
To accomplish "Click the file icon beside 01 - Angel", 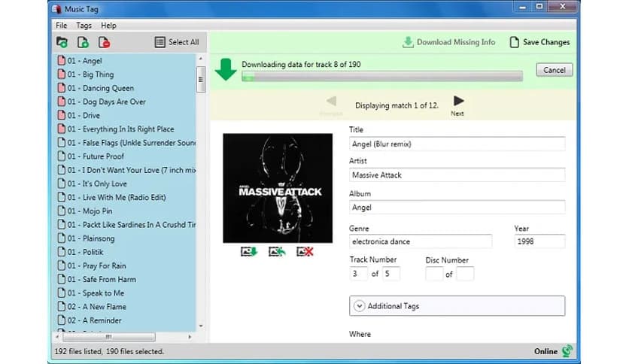I will click(x=62, y=60).
